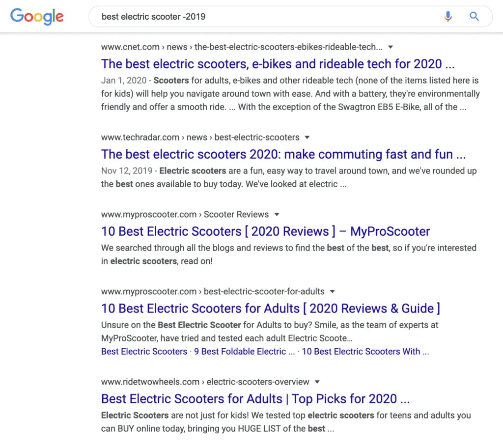
Task: Expand dropdown arrow next to ridetwowheels.com URL
Action: click(317, 382)
